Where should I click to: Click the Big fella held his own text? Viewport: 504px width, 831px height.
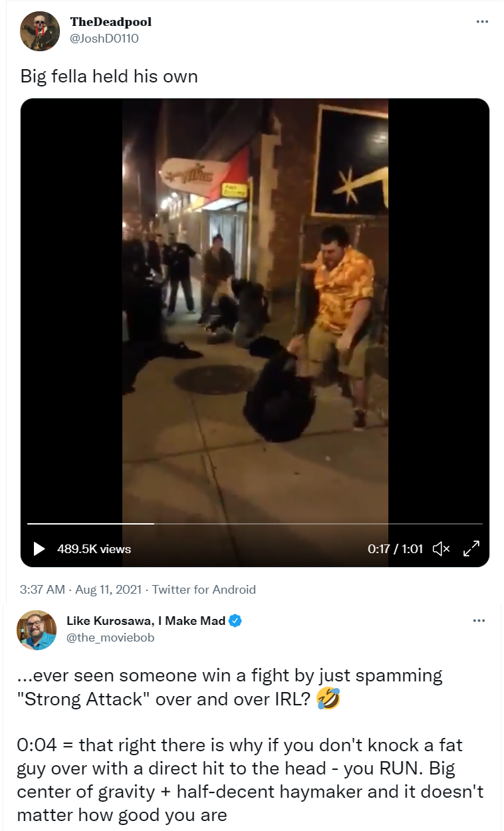point(109,76)
